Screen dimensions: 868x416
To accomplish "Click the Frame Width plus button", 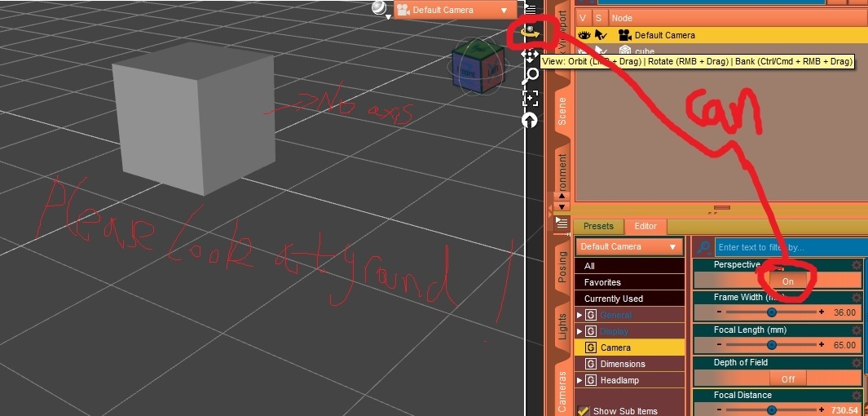I will click(821, 312).
